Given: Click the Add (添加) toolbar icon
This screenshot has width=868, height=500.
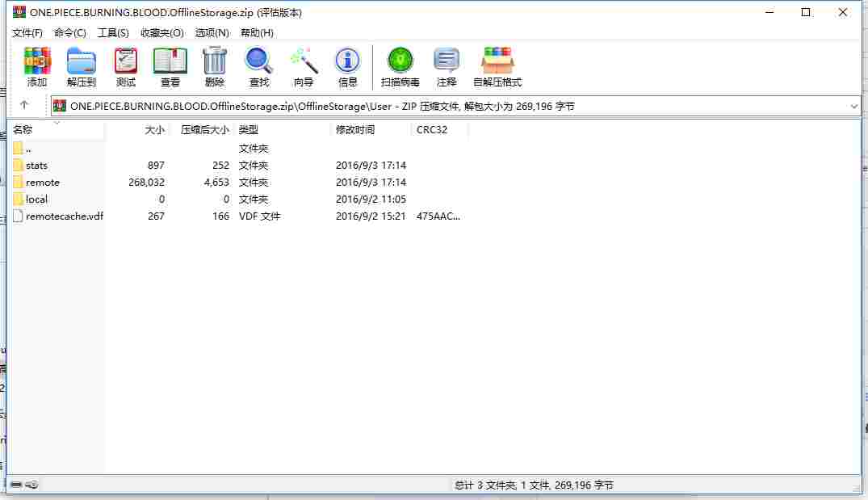Looking at the screenshot, I should coord(37,61).
